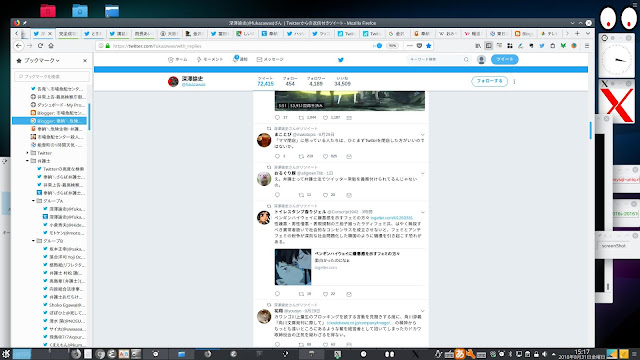The height and width of the screenshot is (360, 640).
Task: Open the followers count 4,189 link
Action: [x=316, y=81]
